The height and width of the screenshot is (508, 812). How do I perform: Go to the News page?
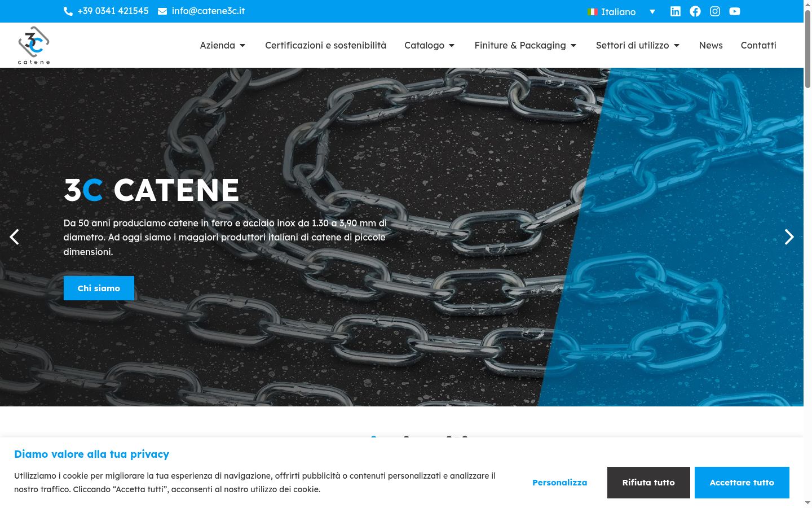point(710,45)
